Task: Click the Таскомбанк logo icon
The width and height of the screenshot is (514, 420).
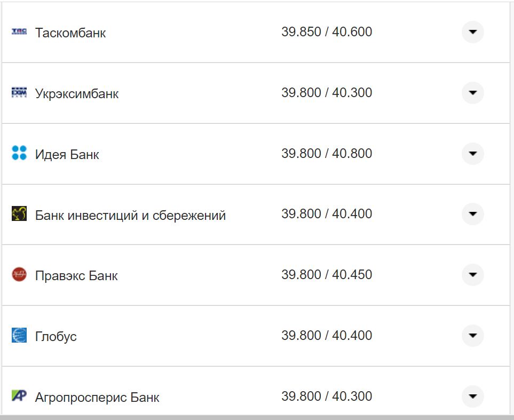Action: (19, 32)
